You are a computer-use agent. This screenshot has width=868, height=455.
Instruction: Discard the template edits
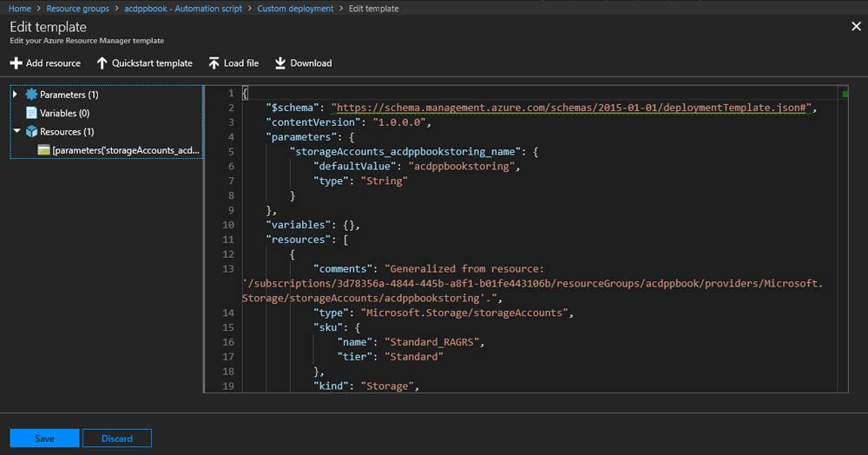pyautogui.click(x=117, y=439)
